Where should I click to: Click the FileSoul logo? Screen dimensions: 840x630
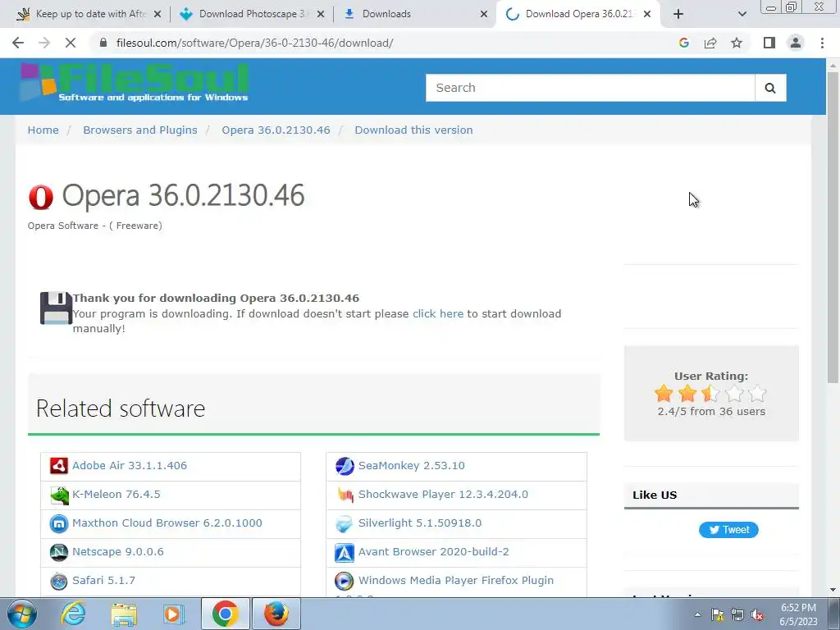click(134, 83)
